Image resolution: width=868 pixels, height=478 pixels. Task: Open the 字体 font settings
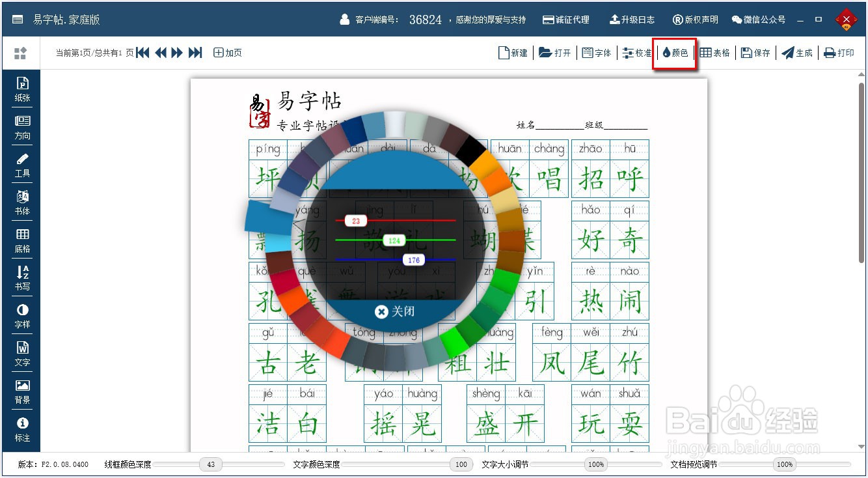(596, 53)
